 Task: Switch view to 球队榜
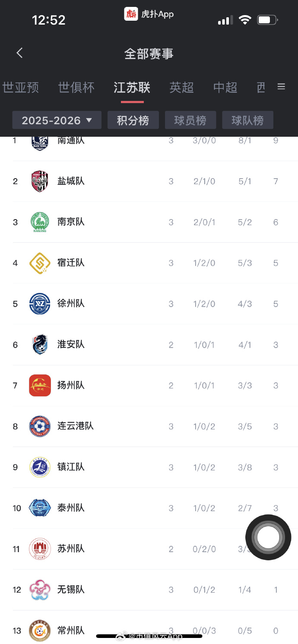coord(247,120)
